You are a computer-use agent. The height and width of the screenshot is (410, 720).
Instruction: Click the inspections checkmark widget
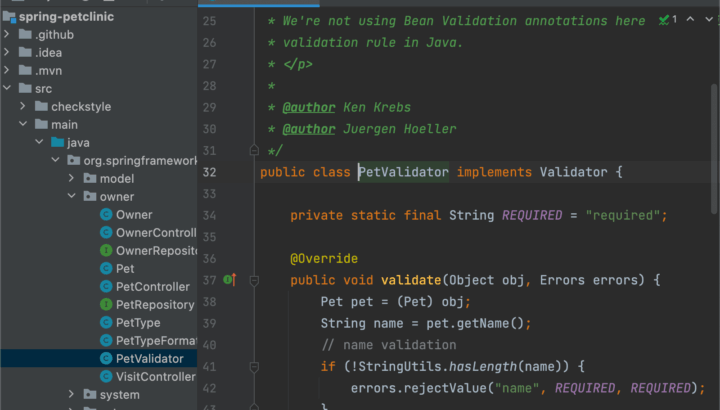[668, 20]
